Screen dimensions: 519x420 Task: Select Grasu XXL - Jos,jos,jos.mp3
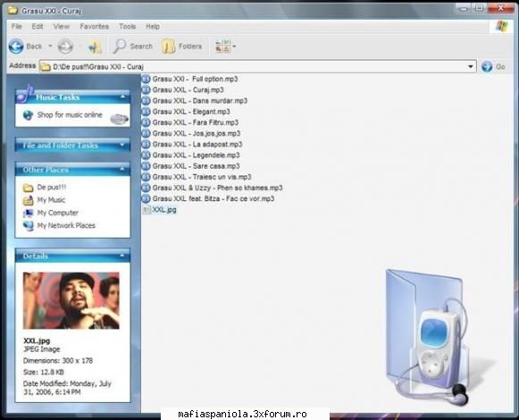coord(197,133)
